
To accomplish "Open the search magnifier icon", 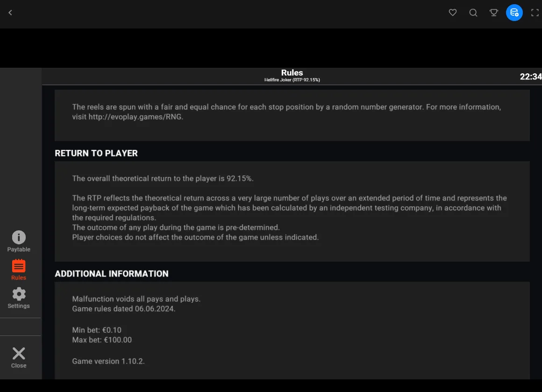I will pos(473,13).
